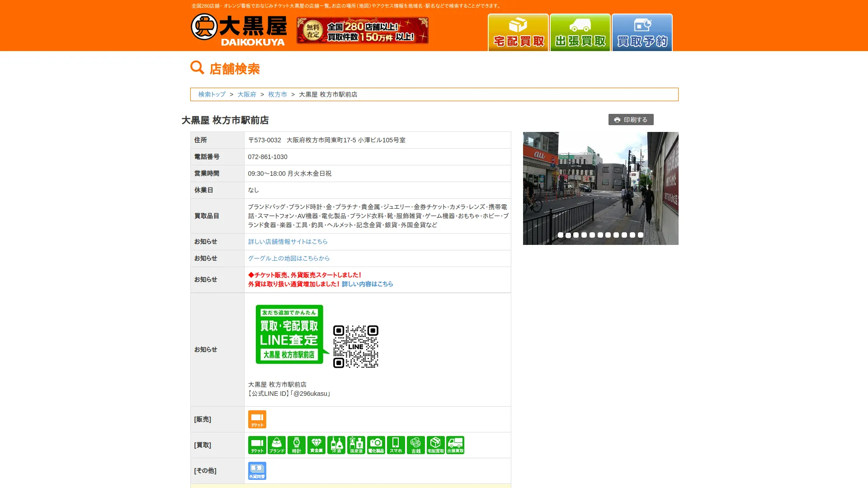Viewport: 868px width, 488px height.
Task: Click the 電化製品 camera icon
Action: (x=376, y=445)
